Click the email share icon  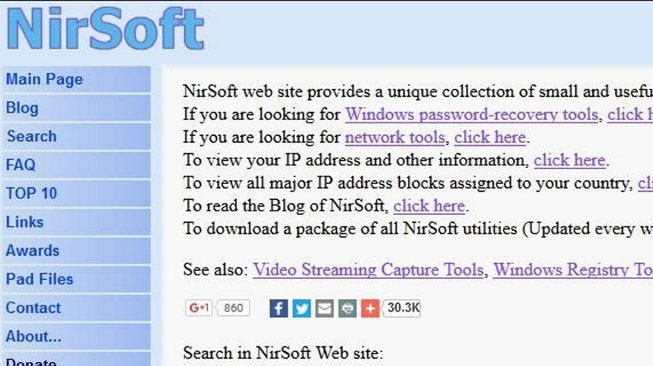click(324, 309)
